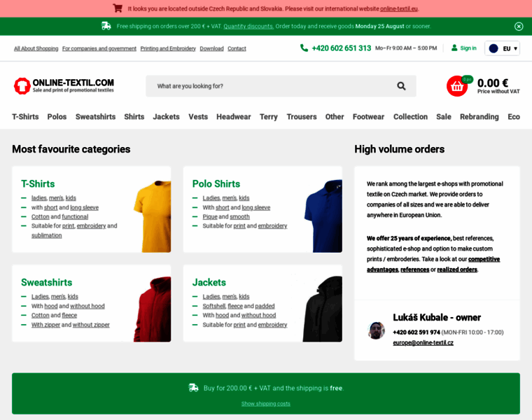Open Polo Shirts 'Pique' link
The width and height of the screenshot is (532, 420).
210,217
